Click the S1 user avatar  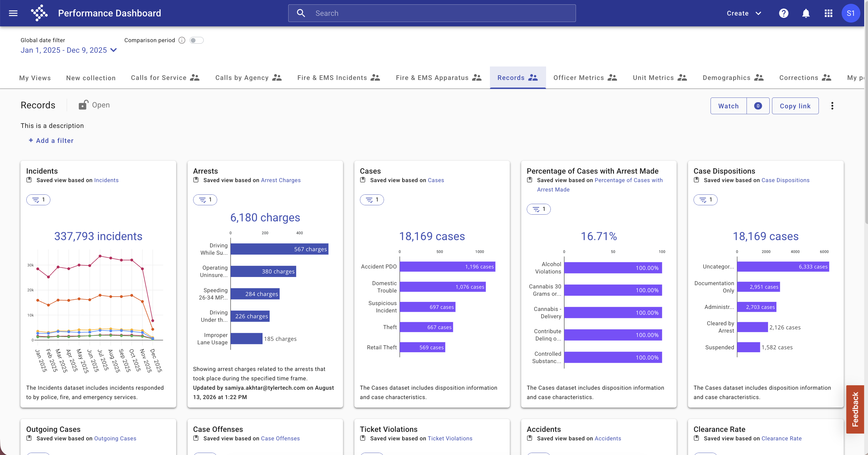(x=850, y=13)
